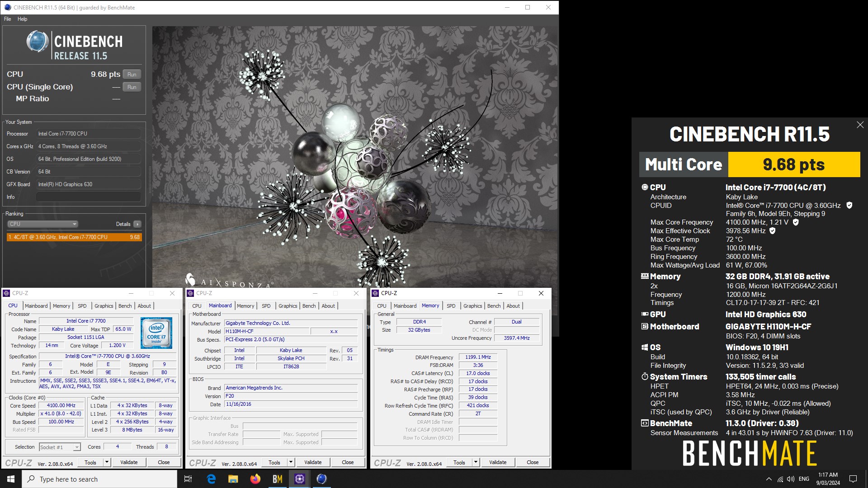Click the System Timers clock icon
The image size is (868, 488).
645,376
